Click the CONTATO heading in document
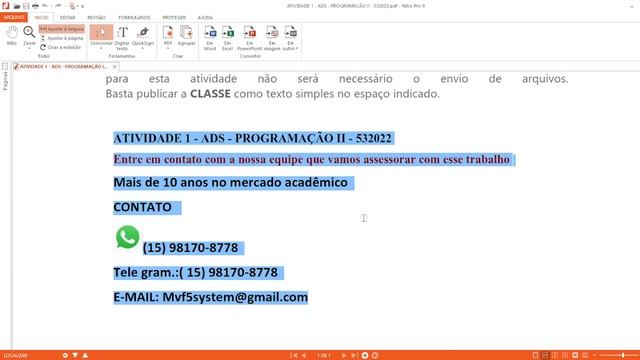The image size is (640, 360). (x=142, y=207)
